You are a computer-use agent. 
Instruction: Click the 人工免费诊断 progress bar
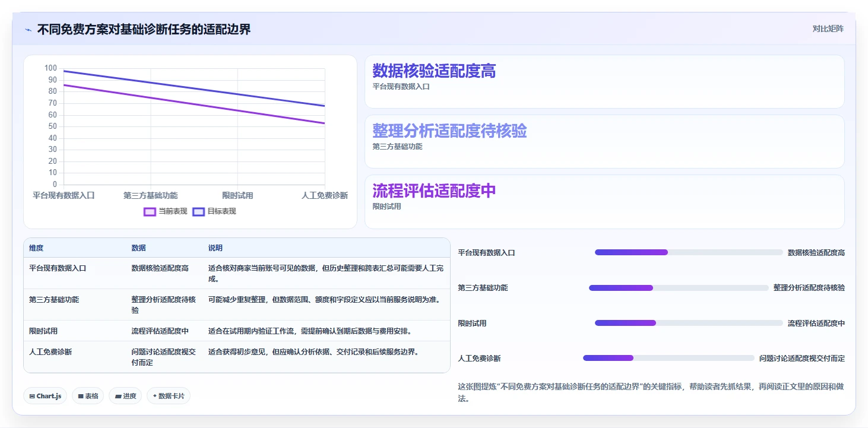coord(669,358)
